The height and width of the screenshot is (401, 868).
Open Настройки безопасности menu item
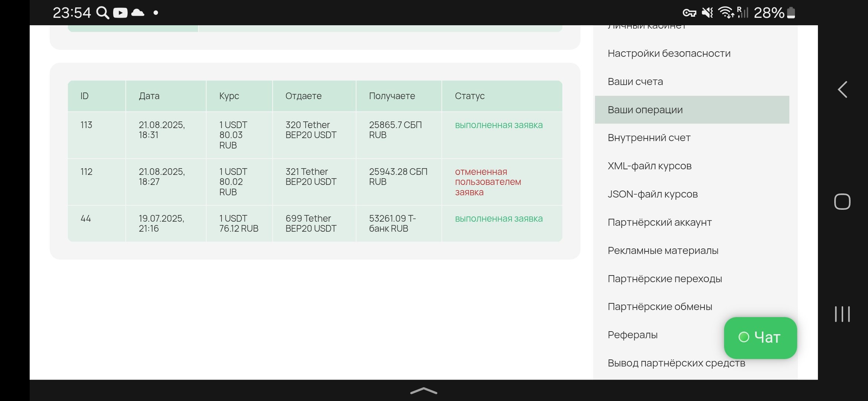coord(669,53)
